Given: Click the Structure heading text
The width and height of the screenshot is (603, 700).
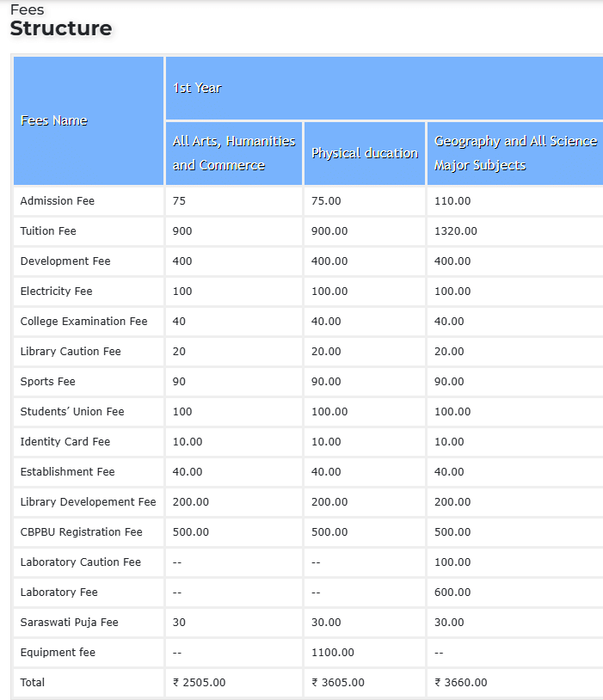Looking at the screenshot, I should click(61, 28).
